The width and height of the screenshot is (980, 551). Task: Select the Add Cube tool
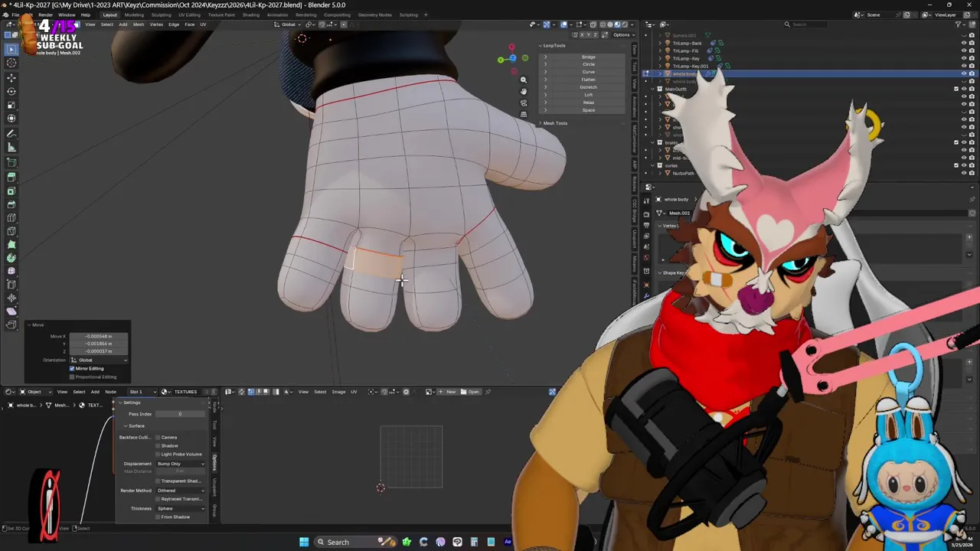11,162
